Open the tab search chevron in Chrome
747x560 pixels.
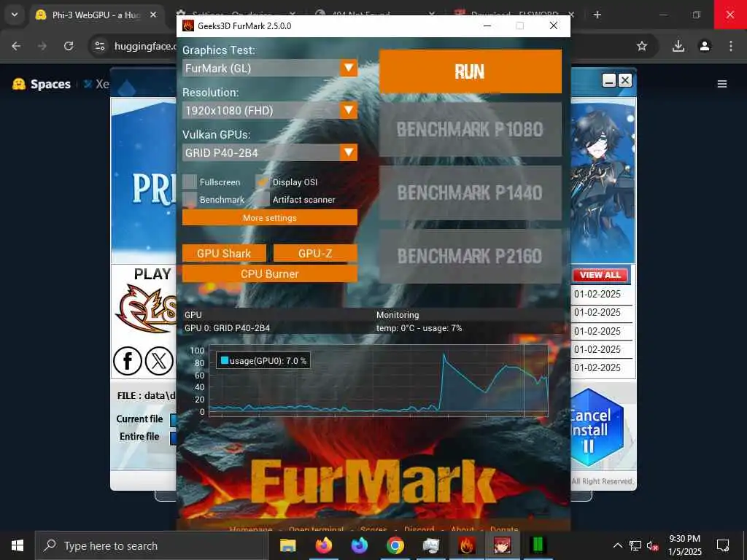click(15, 15)
